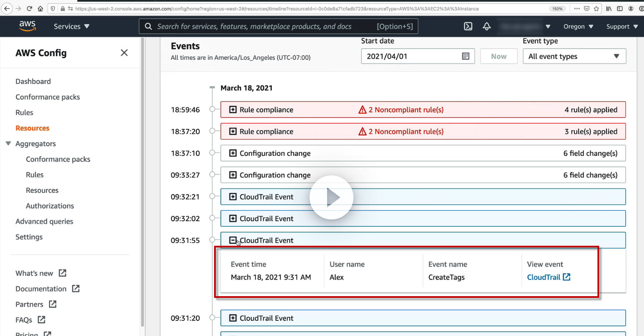The width and height of the screenshot is (644, 336).
Task: Open top-level Conformance packs in sidebar
Action: [48, 97]
